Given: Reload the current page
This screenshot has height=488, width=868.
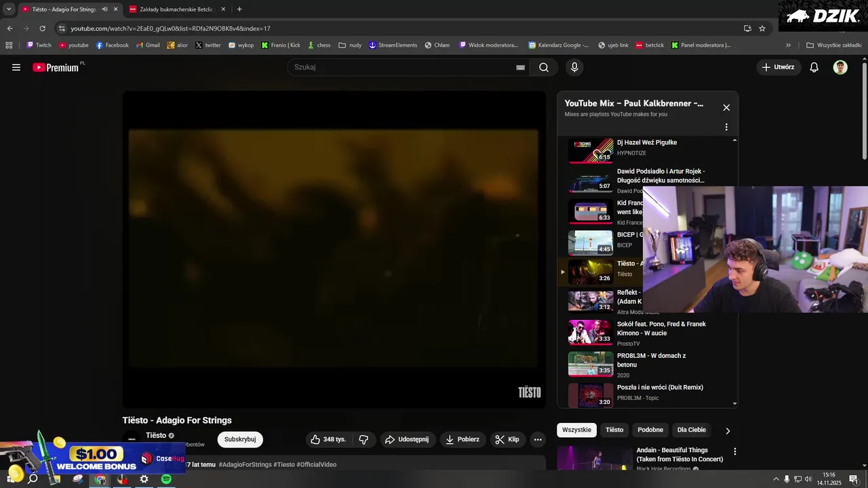Looking at the screenshot, I should point(42,28).
